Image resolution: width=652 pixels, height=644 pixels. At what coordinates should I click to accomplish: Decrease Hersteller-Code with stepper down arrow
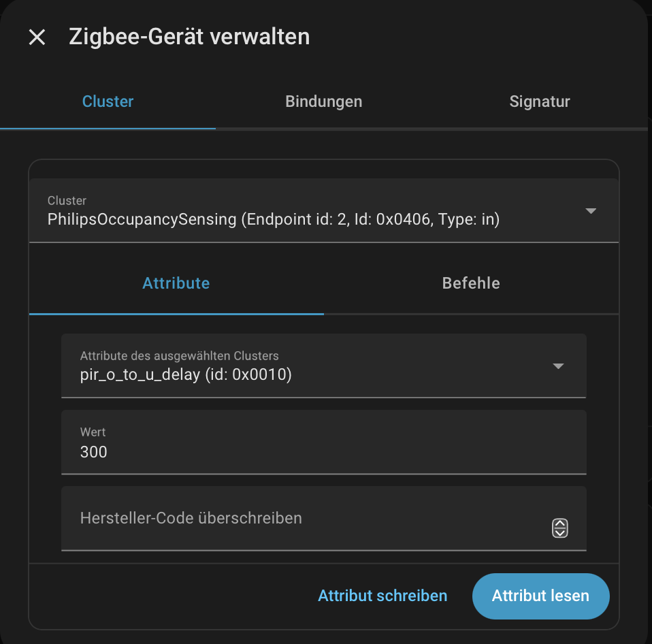(559, 532)
